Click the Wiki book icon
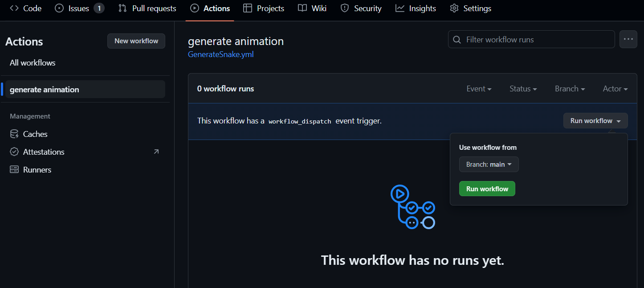The height and width of the screenshot is (288, 644). (303, 8)
